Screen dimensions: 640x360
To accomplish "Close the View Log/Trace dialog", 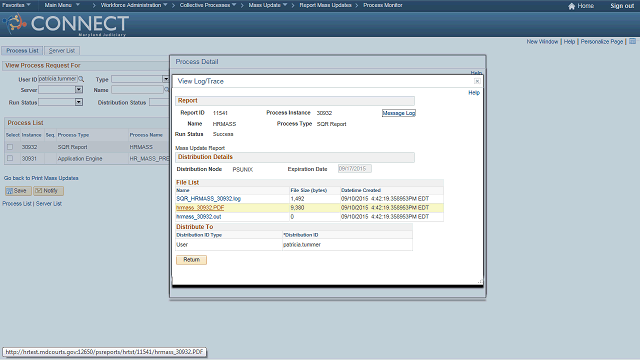I will 477,81.
